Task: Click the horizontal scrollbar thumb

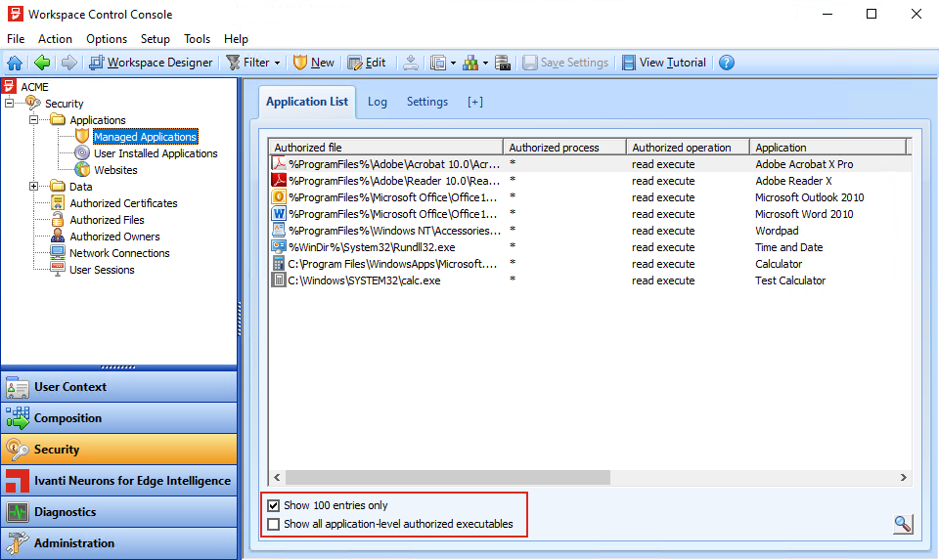Action: click(448, 477)
